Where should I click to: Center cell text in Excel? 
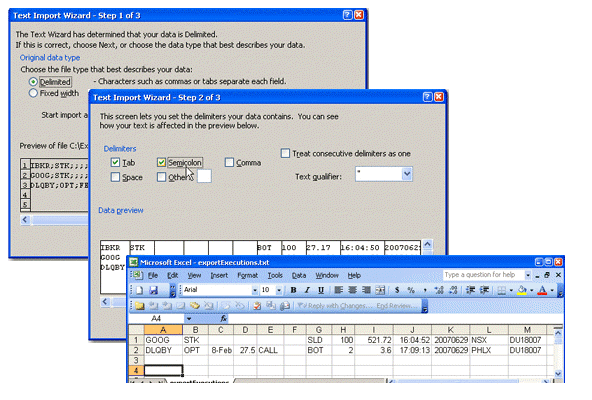point(352,290)
